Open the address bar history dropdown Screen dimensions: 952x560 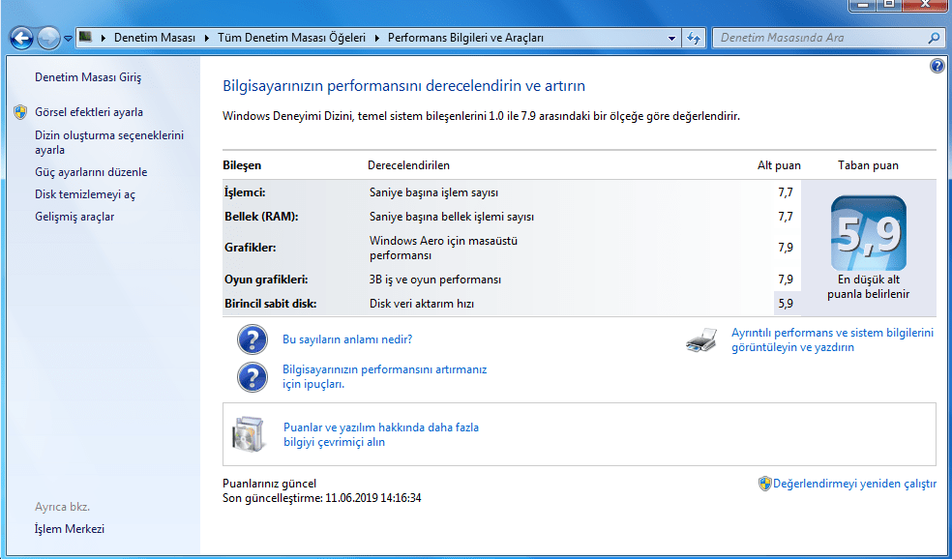click(x=671, y=38)
